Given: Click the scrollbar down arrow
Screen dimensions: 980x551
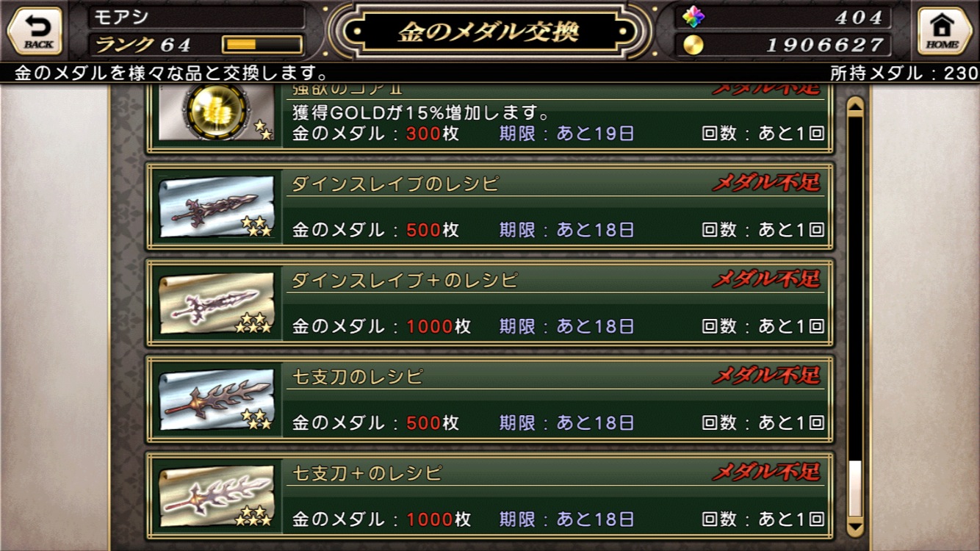Looking at the screenshot, I should pos(855,526).
